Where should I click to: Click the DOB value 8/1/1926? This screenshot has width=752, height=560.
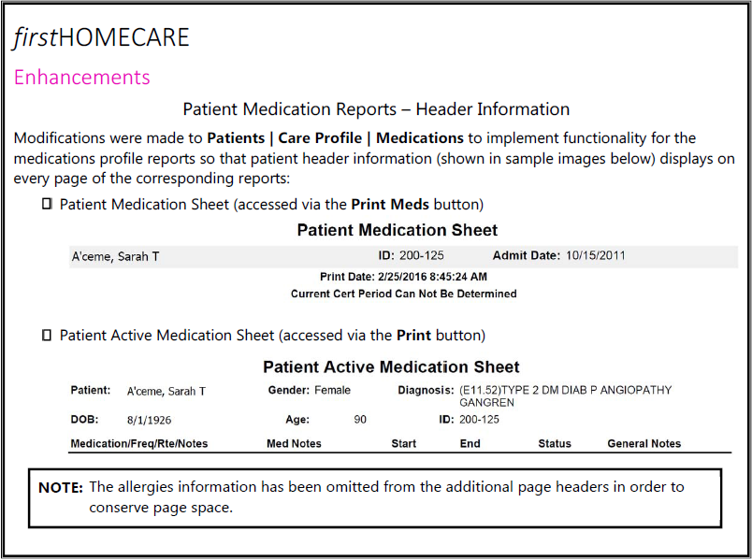click(x=149, y=420)
